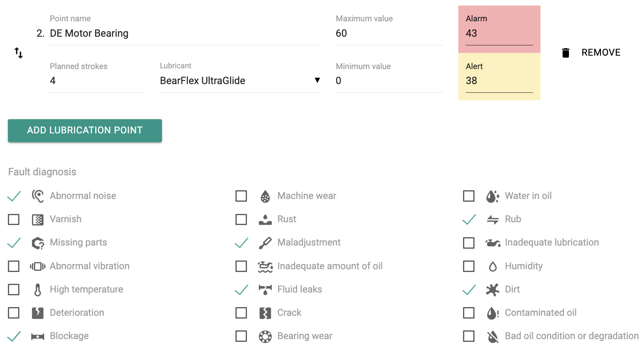644x360 pixels.
Task: Click the Fluid leaks pipe icon
Action: [265, 290]
